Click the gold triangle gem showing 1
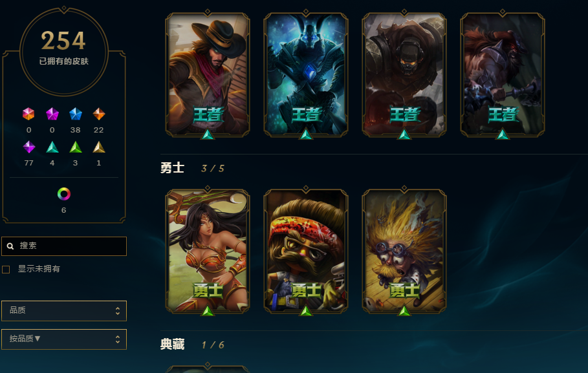 coord(98,147)
